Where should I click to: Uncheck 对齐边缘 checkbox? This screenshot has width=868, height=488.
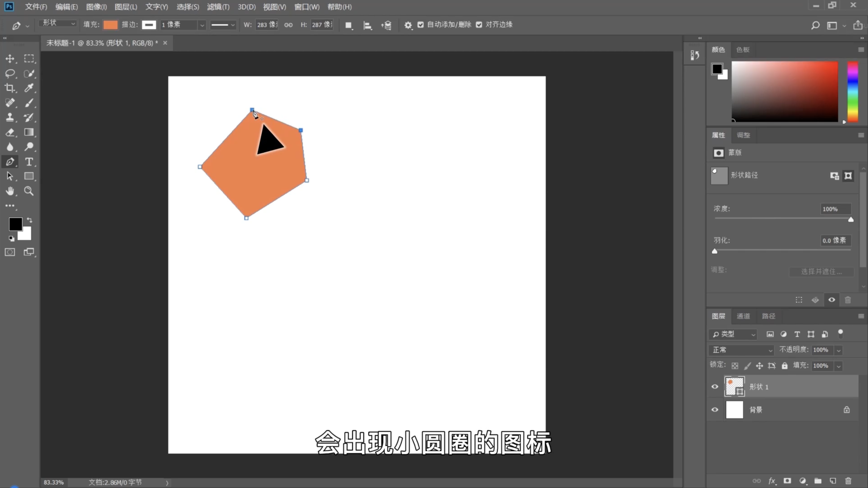(479, 25)
